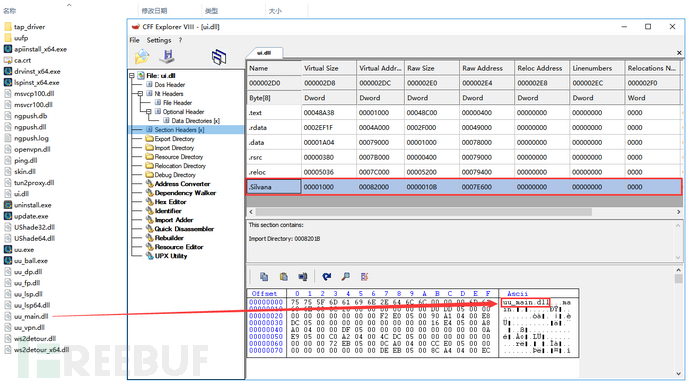Click the Raw Address column header

[x=486, y=68]
